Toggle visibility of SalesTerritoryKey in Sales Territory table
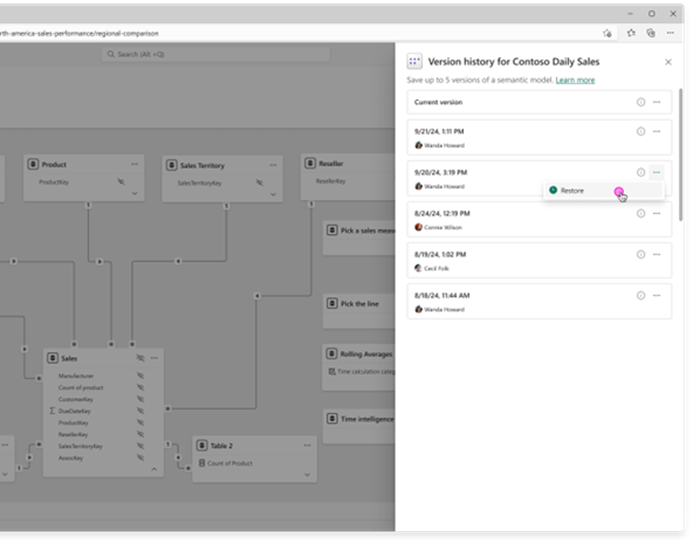Screen dimensions: 693x543 258,183
